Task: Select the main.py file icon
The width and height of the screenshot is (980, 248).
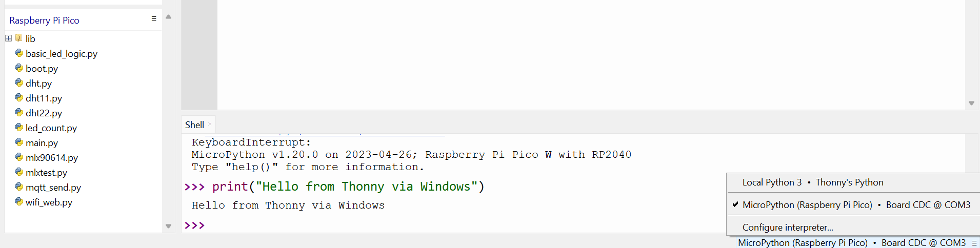Action: [19, 142]
